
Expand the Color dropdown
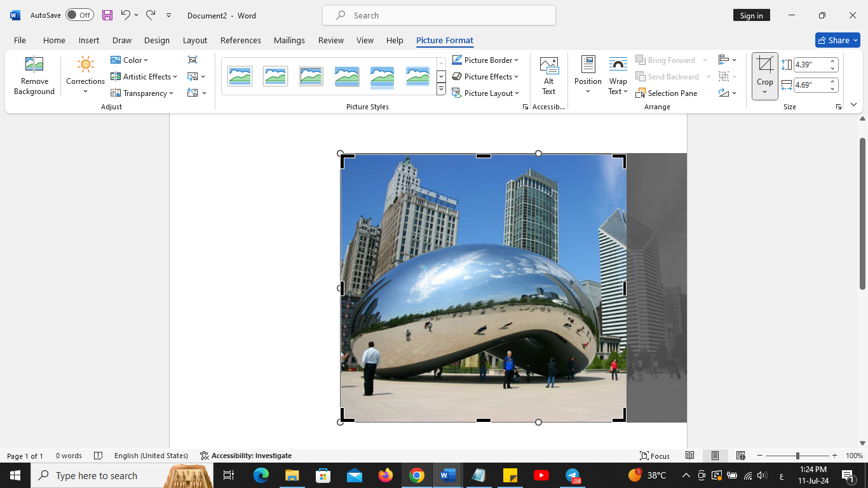coord(129,60)
